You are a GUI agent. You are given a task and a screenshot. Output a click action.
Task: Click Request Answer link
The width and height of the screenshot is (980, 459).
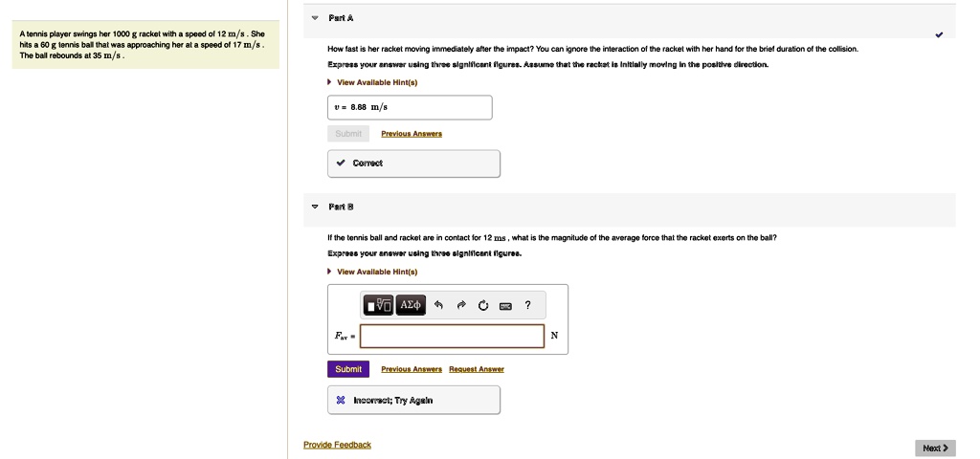(x=477, y=369)
